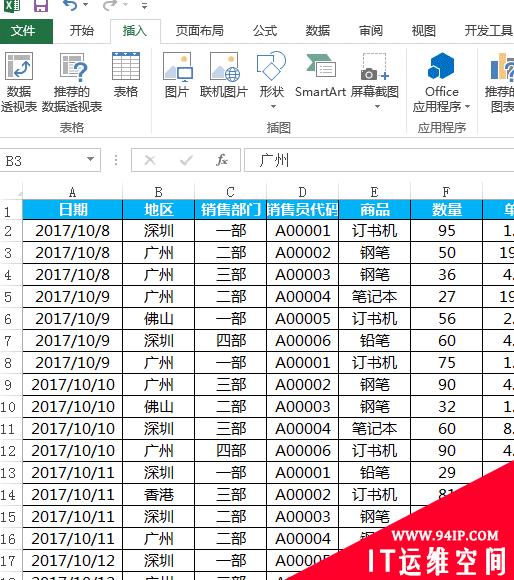Select row 5 header
514x580 pixels.
(x=11, y=297)
